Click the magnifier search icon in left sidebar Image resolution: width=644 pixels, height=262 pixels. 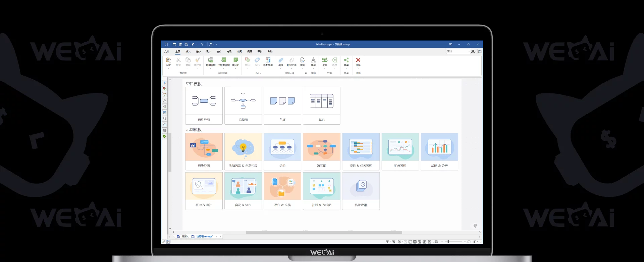coord(165,119)
